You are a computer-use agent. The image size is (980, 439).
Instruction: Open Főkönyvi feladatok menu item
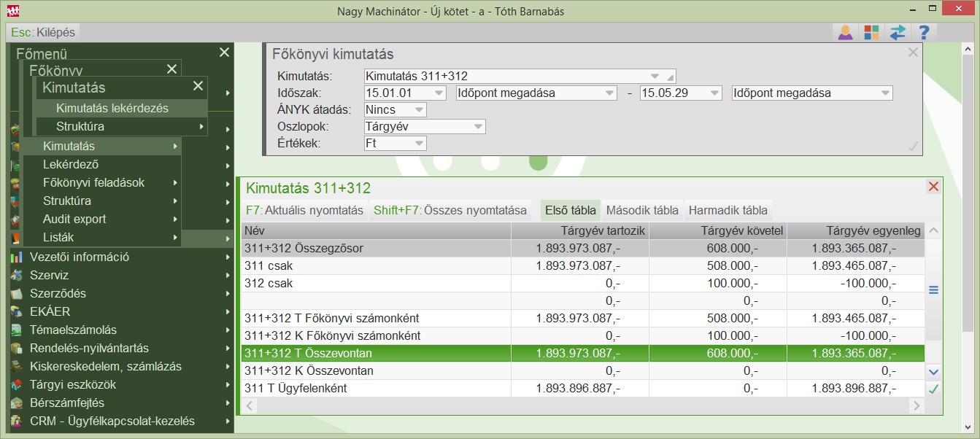coord(102,182)
